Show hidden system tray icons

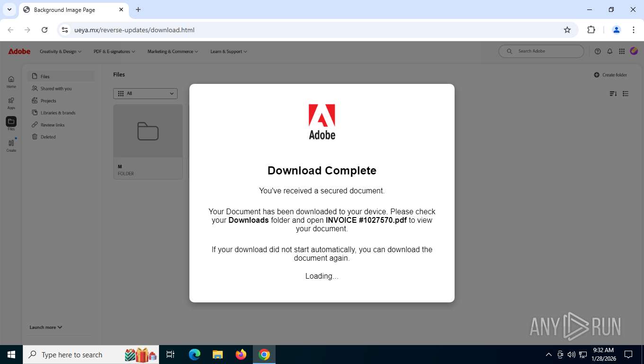549,355
